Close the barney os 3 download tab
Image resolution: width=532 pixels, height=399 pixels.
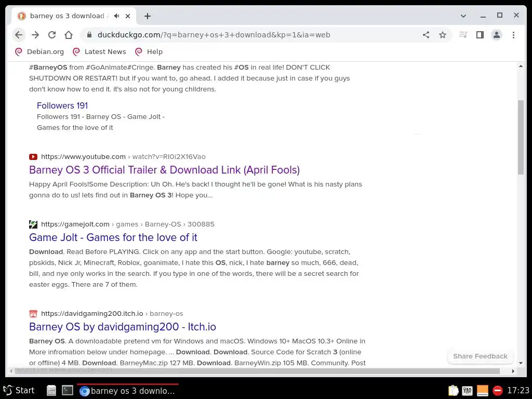(x=128, y=16)
